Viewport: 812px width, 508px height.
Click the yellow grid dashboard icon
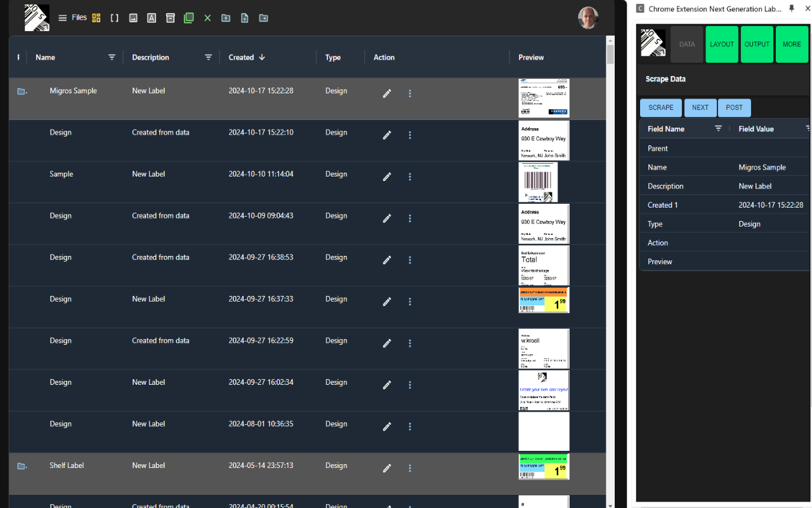[96, 18]
